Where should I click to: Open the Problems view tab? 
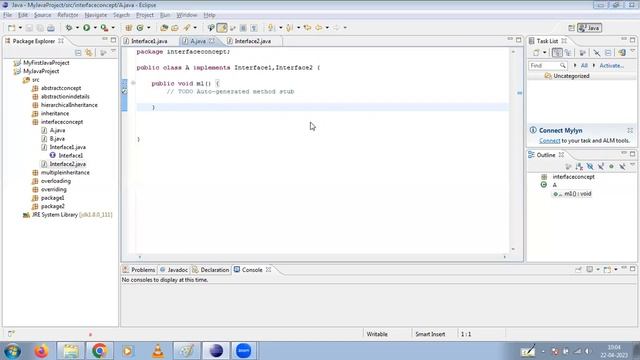coord(139,270)
